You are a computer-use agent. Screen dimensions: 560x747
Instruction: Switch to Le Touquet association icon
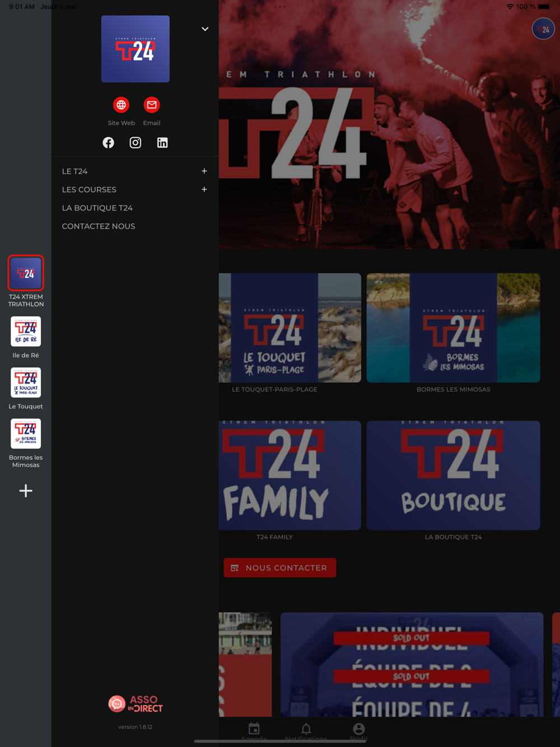26,382
